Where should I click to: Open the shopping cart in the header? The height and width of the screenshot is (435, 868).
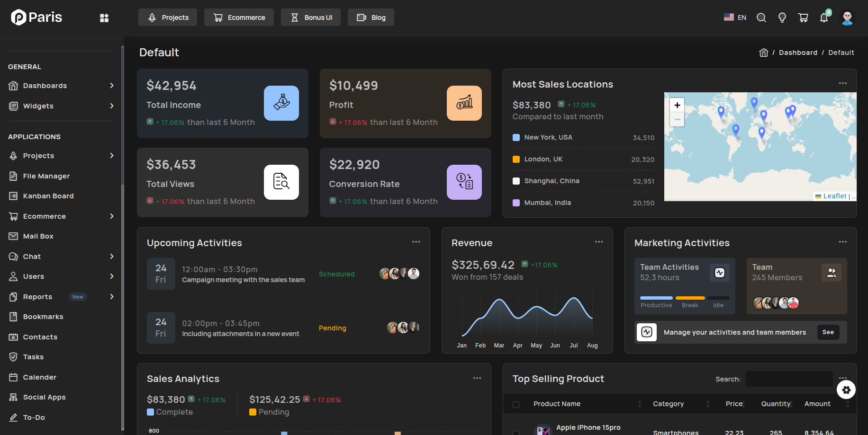pos(803,18)
